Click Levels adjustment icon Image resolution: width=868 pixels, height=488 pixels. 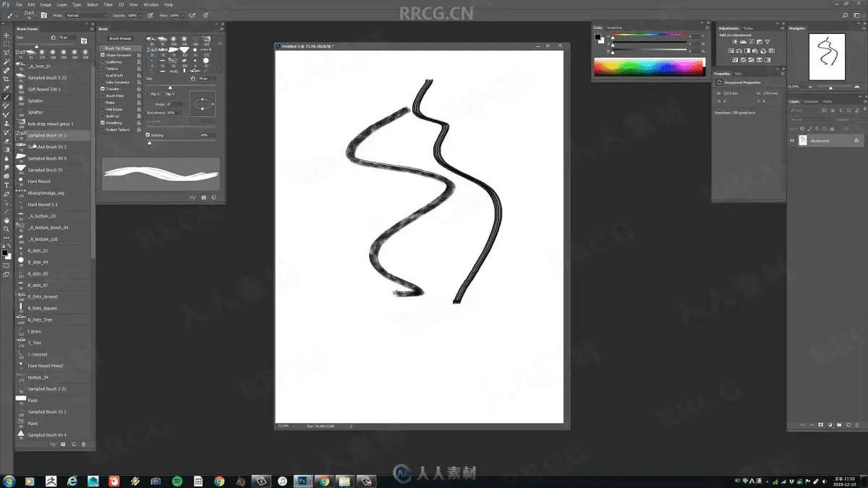741,42
